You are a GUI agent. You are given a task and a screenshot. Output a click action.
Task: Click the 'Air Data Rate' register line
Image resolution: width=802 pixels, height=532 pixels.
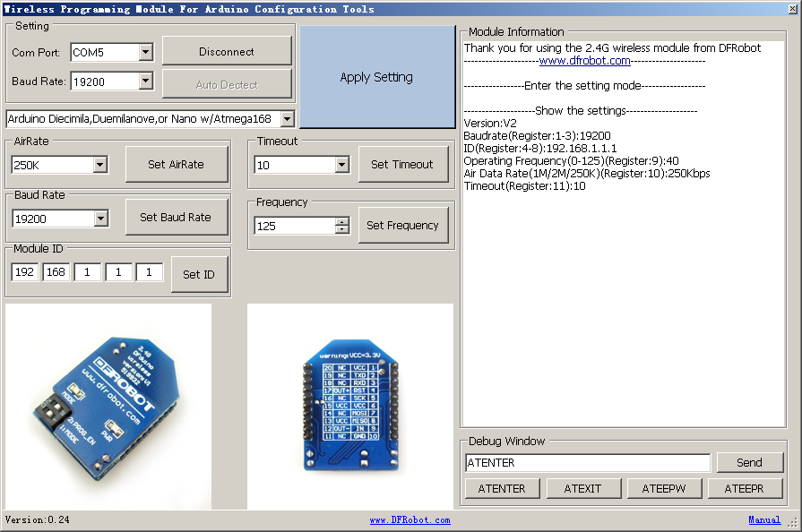click(x=587, y=173)
